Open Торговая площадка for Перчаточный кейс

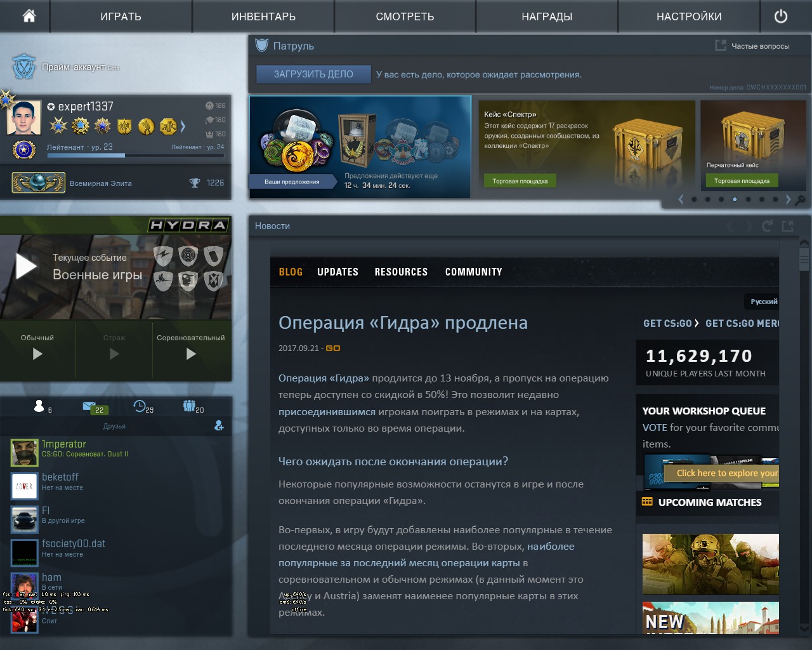742,181
